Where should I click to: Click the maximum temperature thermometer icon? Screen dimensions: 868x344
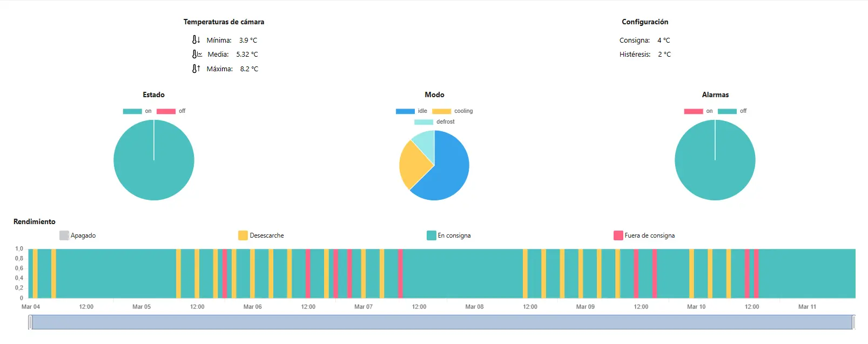[196, 69]
